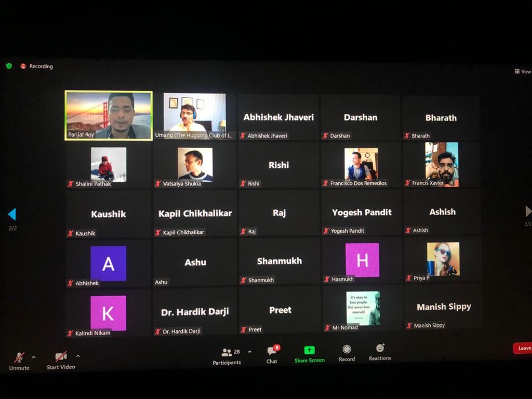This screenshot has height=399, width=532.
Task: Select the Ashish participant tile
Action: point(443,211)
